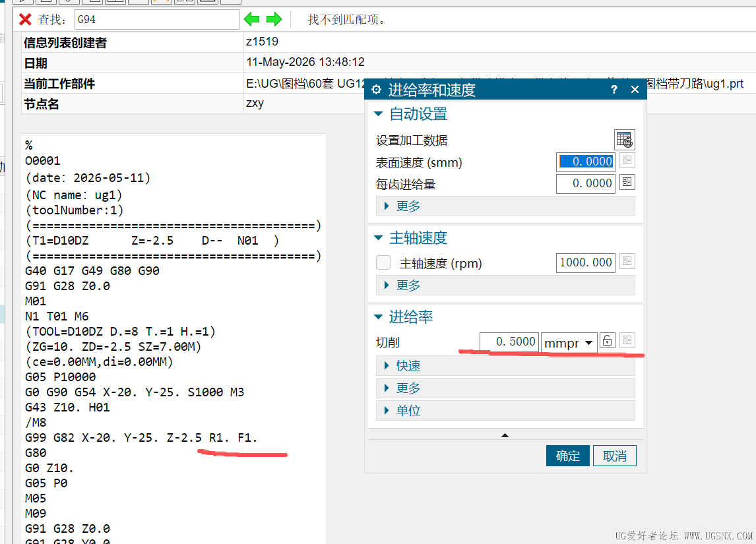The height and width of the screenshot is (544, 756).
Task: Click the O0001 program number line
Action: coord(42,160)
